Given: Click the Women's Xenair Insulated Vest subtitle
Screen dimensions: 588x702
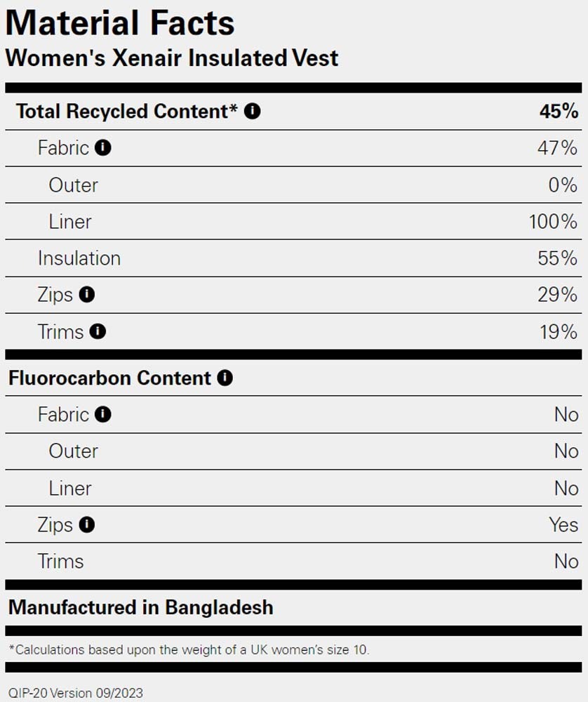Looking at the screenshot, I should click(x=172, y=58).
